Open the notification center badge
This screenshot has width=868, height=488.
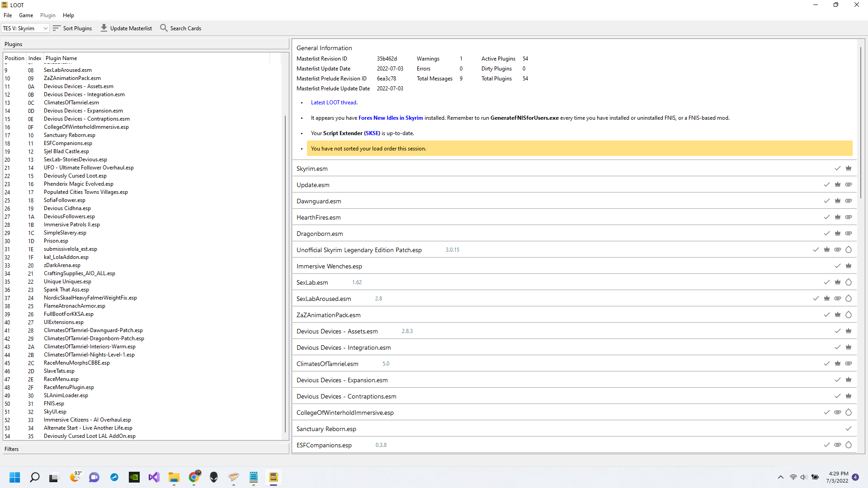[855, 477]
